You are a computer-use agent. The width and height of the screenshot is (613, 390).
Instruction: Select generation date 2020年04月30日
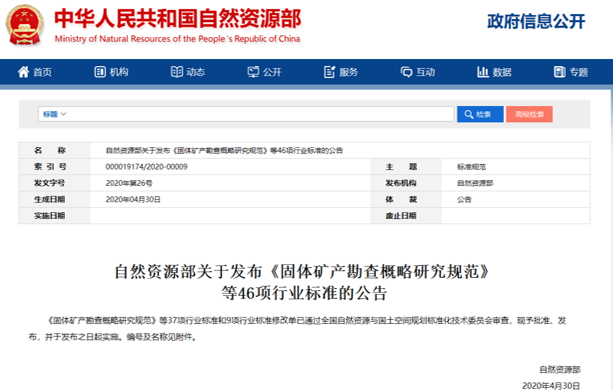coord(133,199)
